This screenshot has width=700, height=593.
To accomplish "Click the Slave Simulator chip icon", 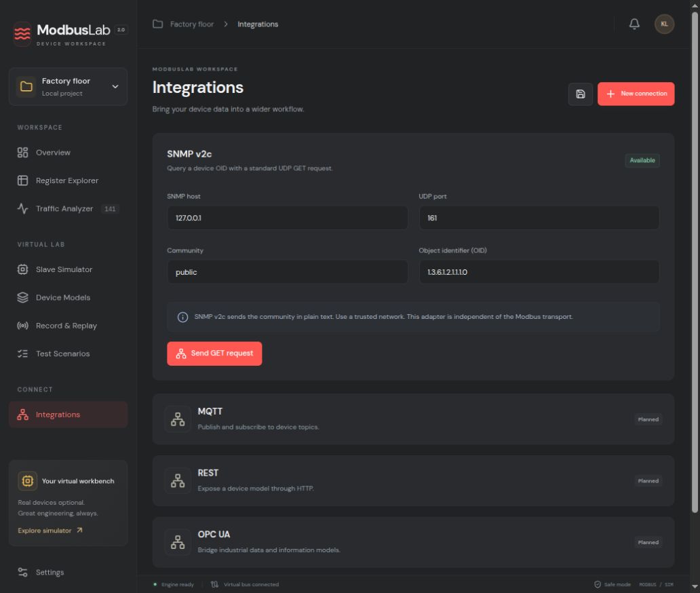I will pyautogui.click(x=23, y=269).
